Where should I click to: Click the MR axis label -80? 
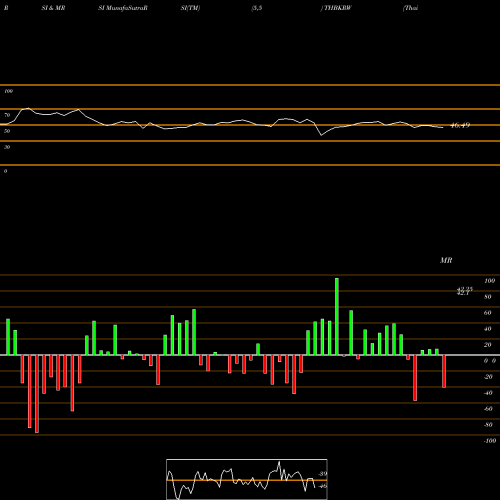(x=488, y=425)
